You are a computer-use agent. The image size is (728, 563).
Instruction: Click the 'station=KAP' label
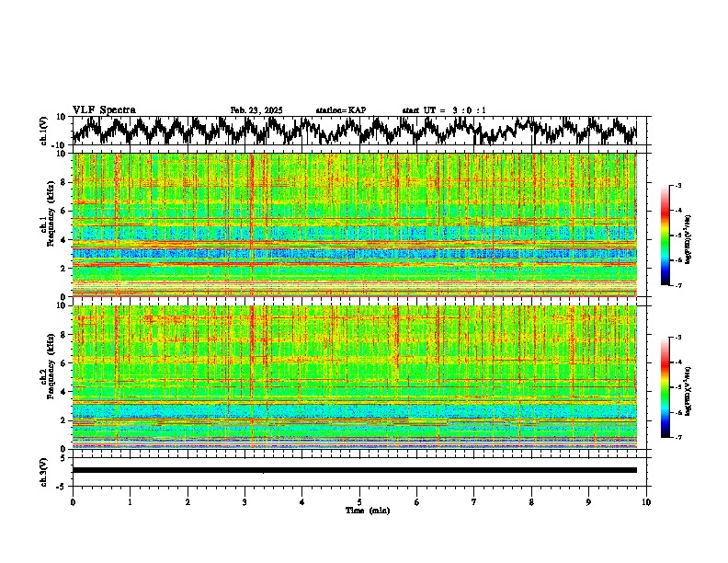tap(341, 110)
